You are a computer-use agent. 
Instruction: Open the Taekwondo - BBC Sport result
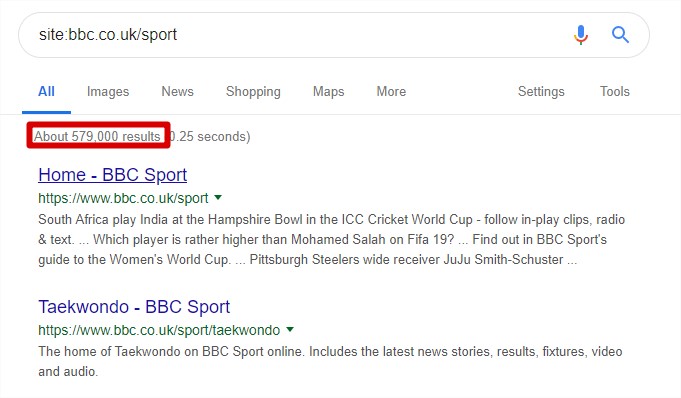pyautogui.click(x=134, y=307)
